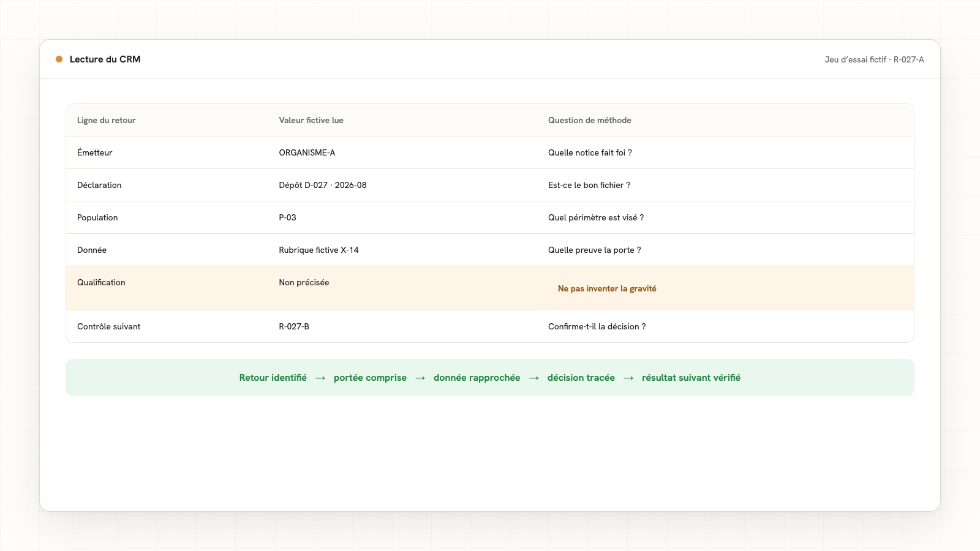Select the 'Déclaration' row label
Screen dimensions: 980x551
tap(99, 185)
